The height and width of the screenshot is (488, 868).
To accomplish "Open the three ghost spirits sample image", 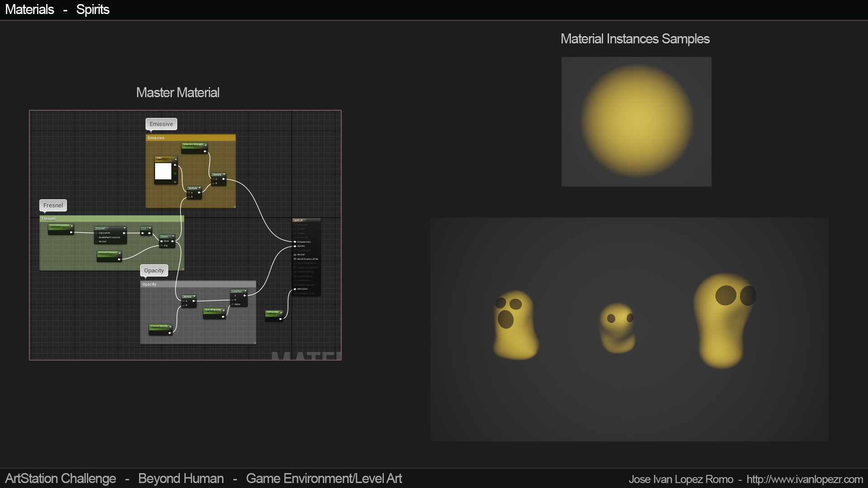I will (629, 329).
